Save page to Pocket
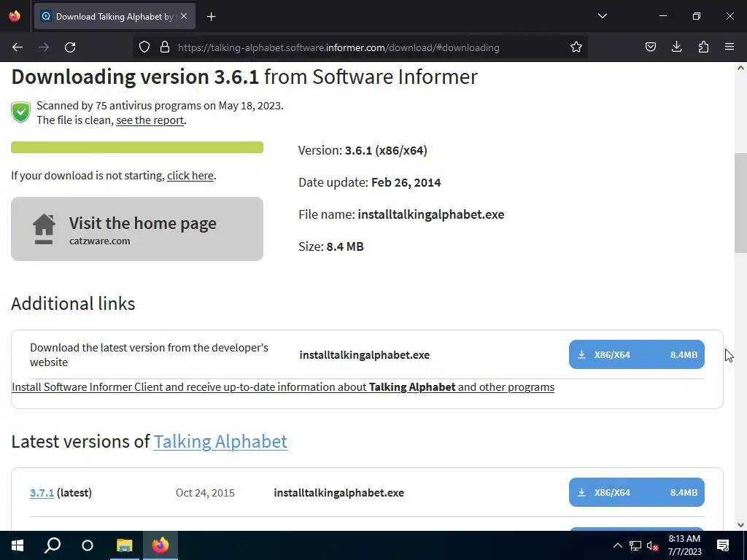This screenshot has width=747, height=560. (x=650, y=47)
